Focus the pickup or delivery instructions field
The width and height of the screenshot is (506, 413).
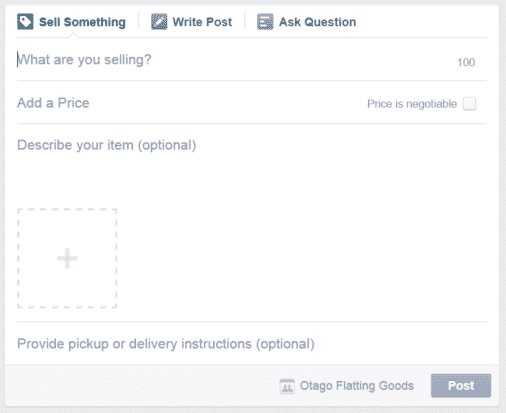252,344
